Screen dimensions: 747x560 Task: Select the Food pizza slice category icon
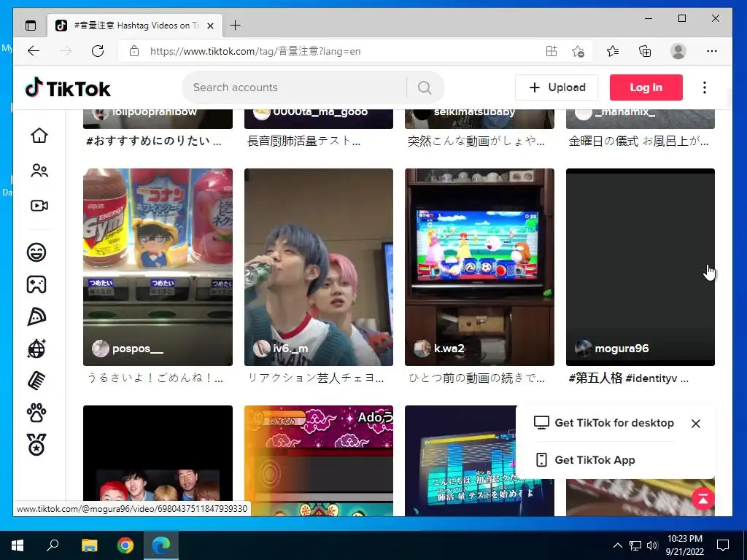pos(36,316)
